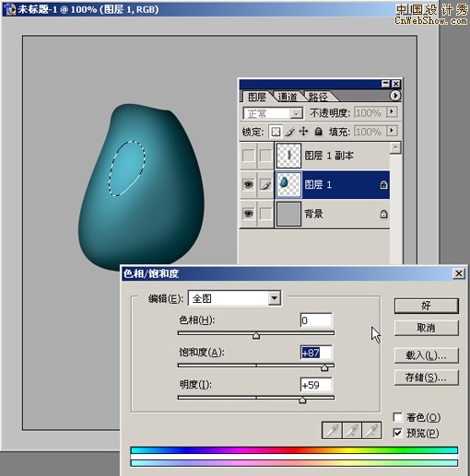Click the 明度 lightness slider handle
Image resolution: width=470 pixels, height=476 pixels.
pos(302,400)
